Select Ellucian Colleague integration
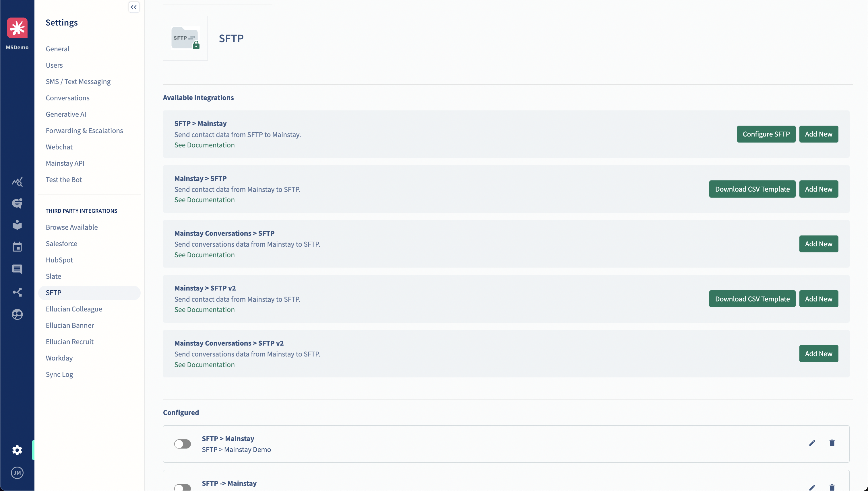Screen dimensions: 868x491 coord(74,309)
